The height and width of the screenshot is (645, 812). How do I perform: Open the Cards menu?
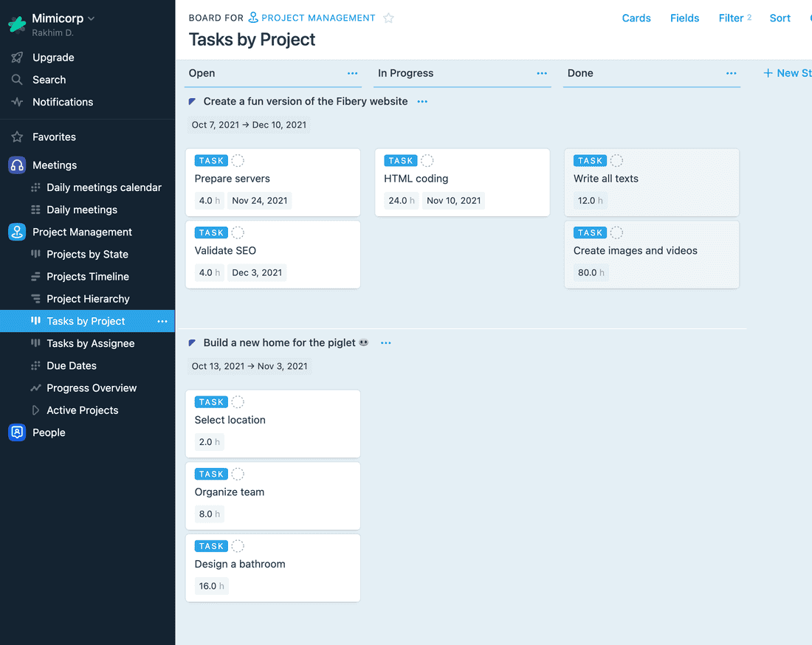point(636,18)
